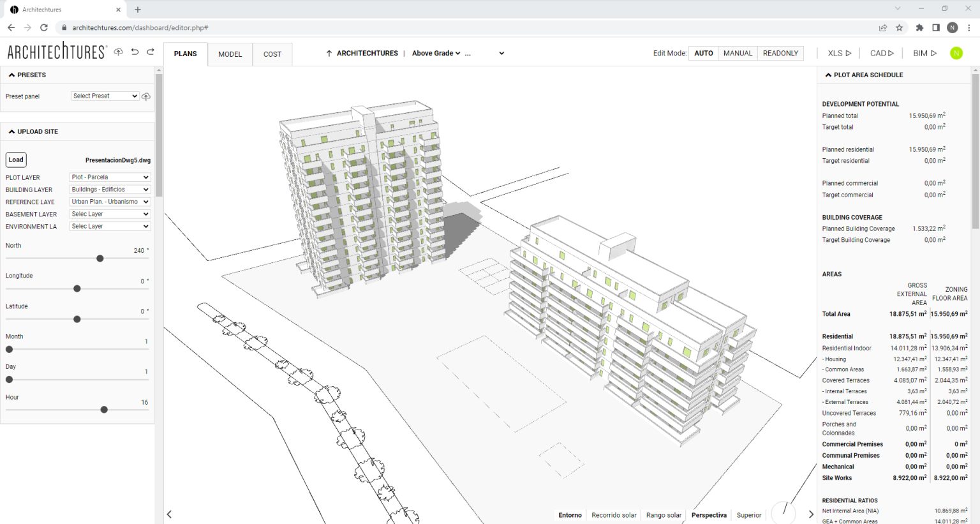Toggle Rango solar view option
The height and width of the screenshot is (524, 980).
(664, 514)
